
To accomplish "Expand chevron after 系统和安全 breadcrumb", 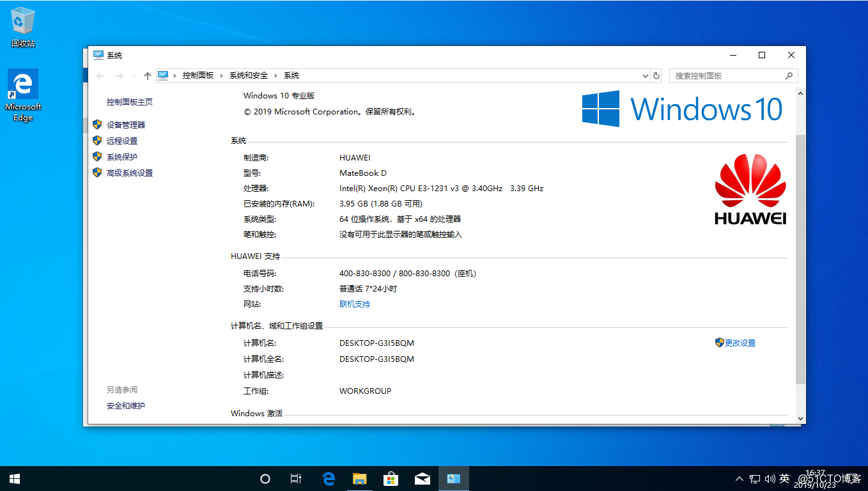I will click(276, 75).
